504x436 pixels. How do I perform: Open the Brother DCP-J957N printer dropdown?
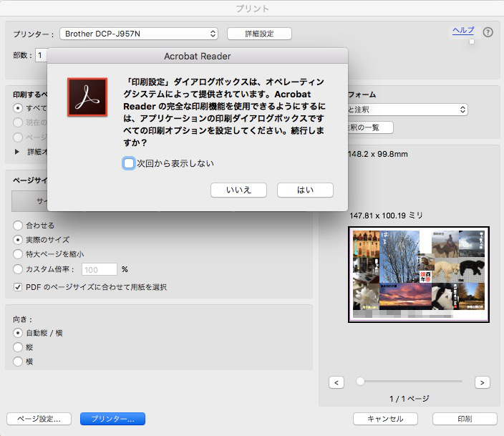coord(139,34)
